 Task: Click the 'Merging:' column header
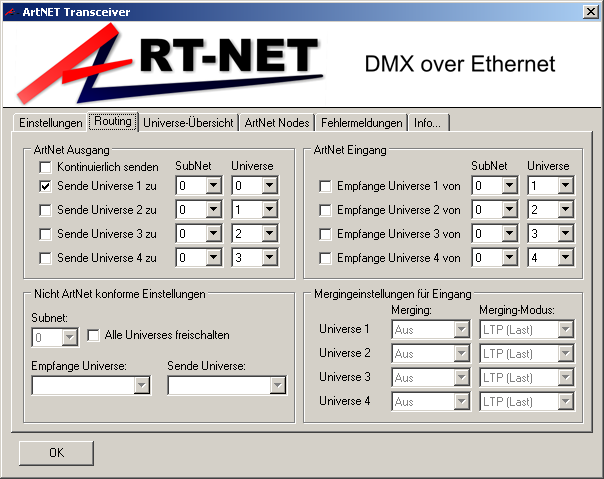411,310
